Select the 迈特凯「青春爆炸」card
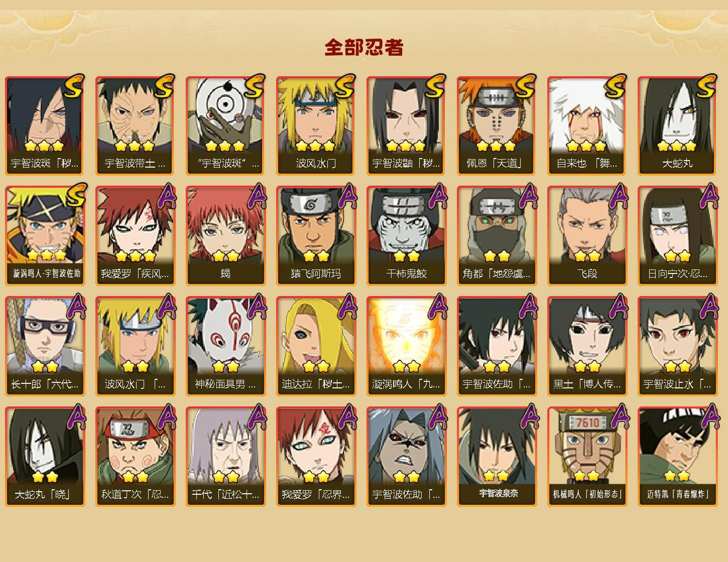This screenshot has height=562, width=728. point(677,457)
